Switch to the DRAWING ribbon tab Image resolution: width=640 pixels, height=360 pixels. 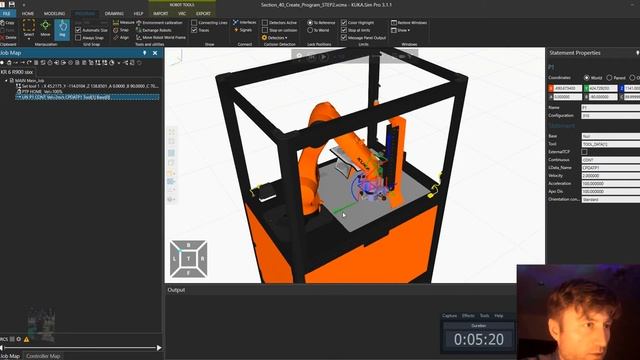(x=114, y=13)
